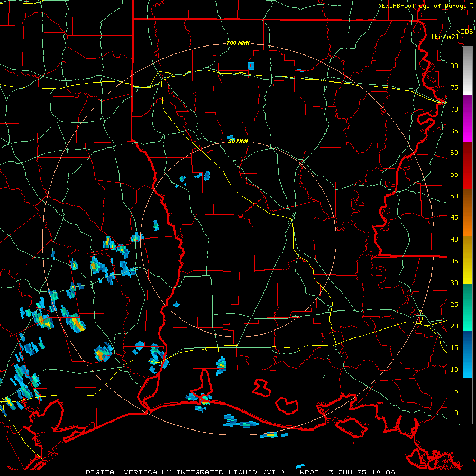Select the 15 value on the color scale
This screenshot has height=476, width=476.
point(454,348)
